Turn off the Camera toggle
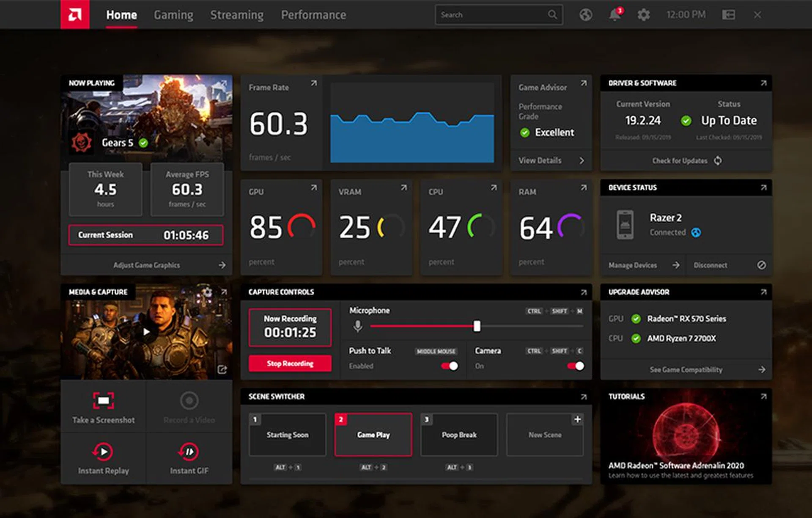 pyautogui.click(x=575, y=366)
